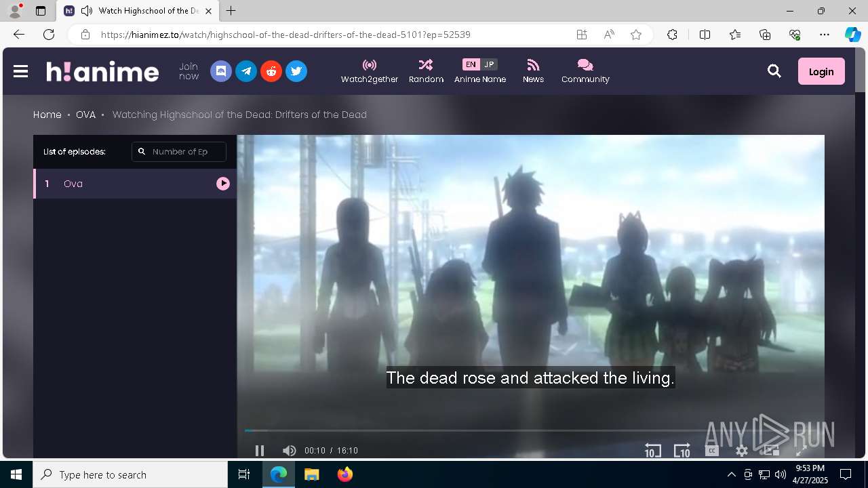Open Split screen view

click(705, 35)
